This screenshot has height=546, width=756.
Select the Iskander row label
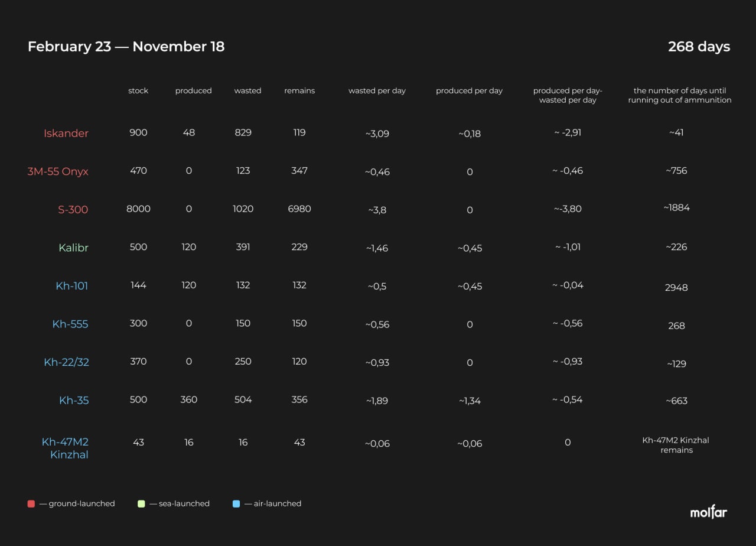point(66,134)
